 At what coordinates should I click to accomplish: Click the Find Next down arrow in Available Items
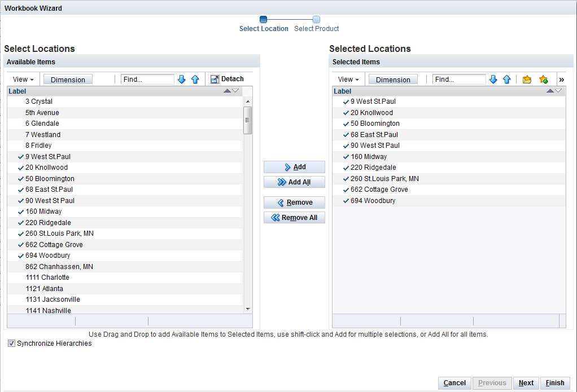tap(181, 79)
